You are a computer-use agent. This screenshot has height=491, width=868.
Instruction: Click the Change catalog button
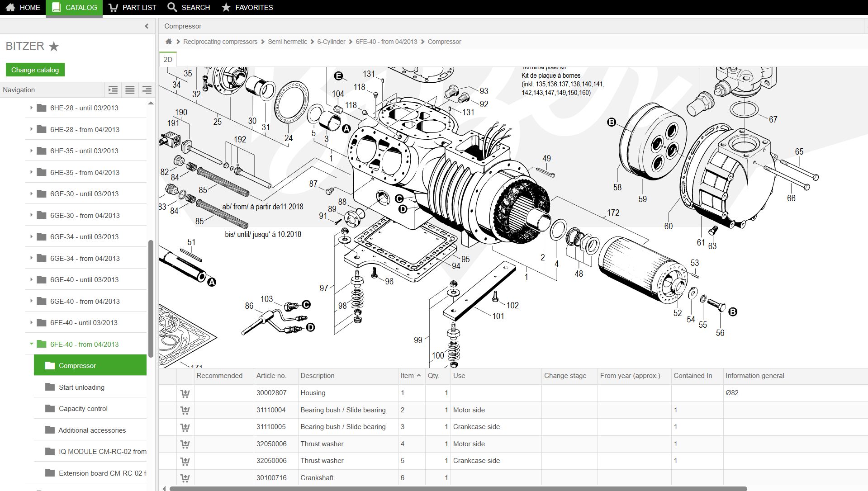click(x=35, y=70)
